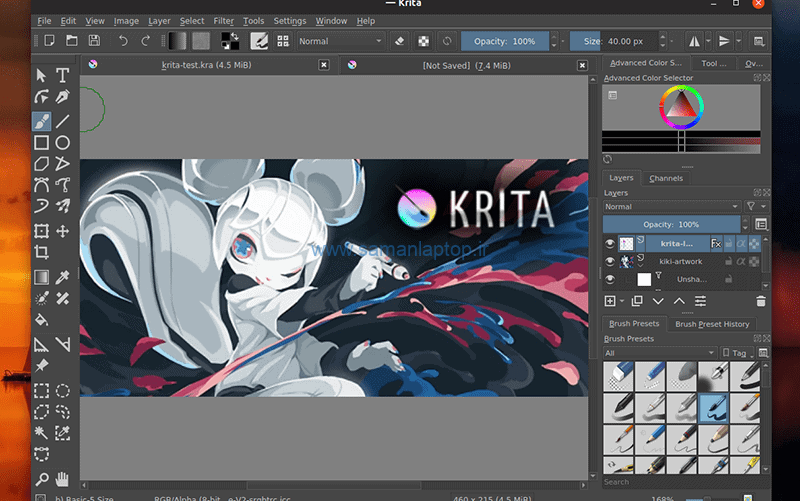Viewport: 800px width, 501px height.
Task: Select the Ellipse shape tool
Action: coord(62,142)
